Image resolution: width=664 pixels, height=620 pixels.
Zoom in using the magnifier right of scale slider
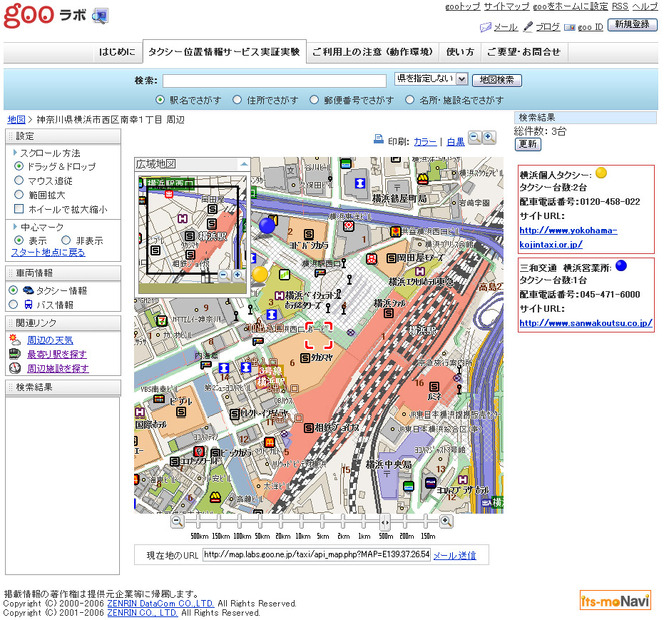click(445, 521)
